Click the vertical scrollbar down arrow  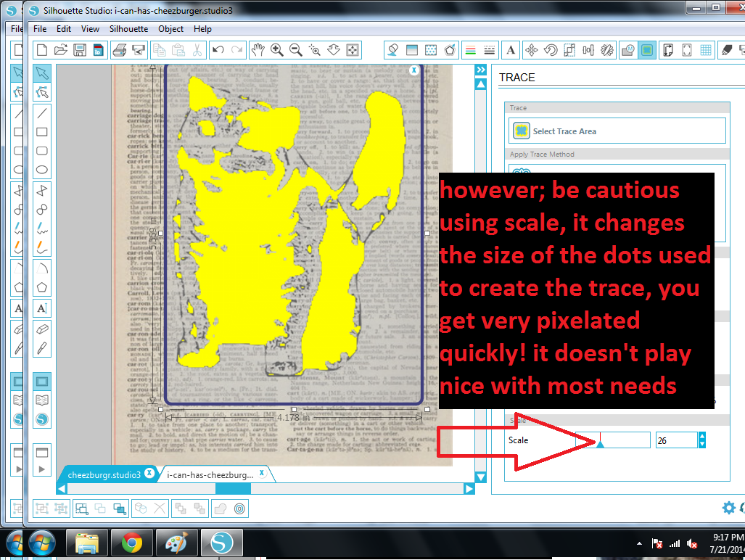(481, 477)
